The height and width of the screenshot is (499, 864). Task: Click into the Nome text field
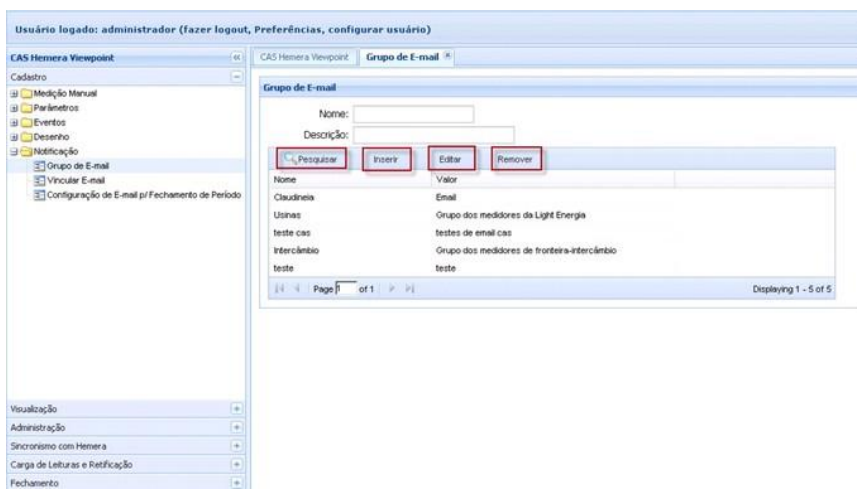coord(413,114)
